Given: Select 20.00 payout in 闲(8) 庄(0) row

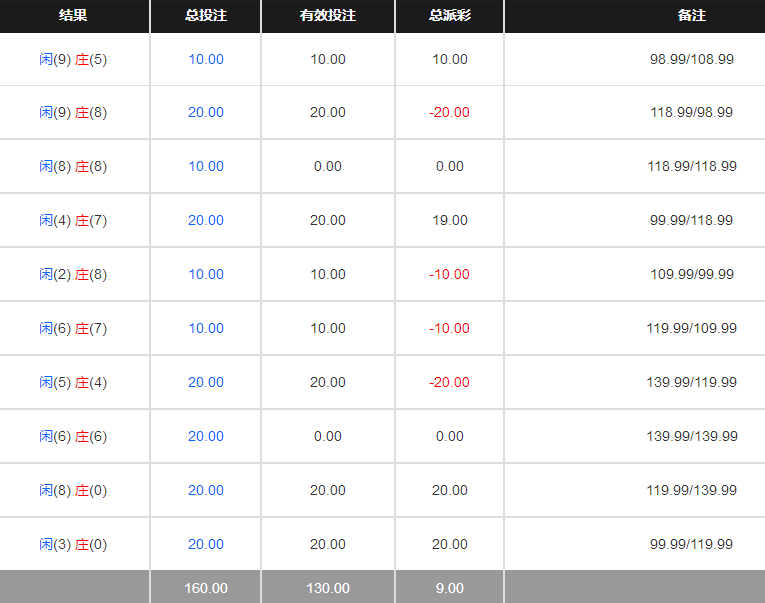Looking at the screenshot, I should (x=450, y=490).
